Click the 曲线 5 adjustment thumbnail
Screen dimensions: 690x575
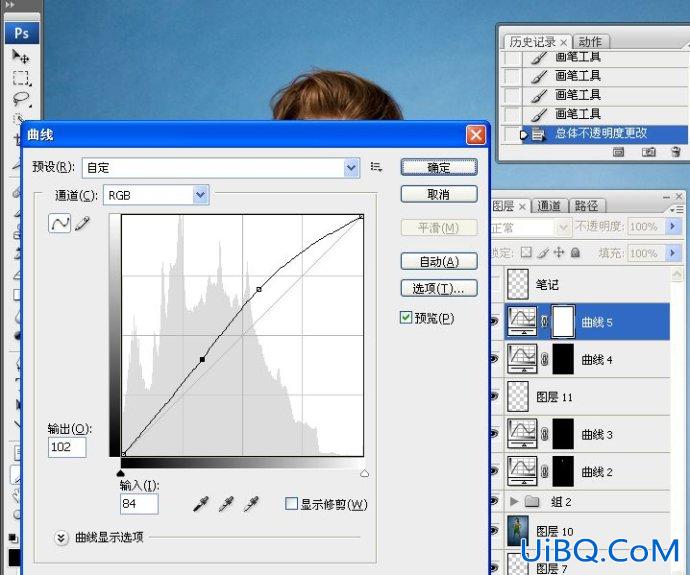[x=522, y=321]
